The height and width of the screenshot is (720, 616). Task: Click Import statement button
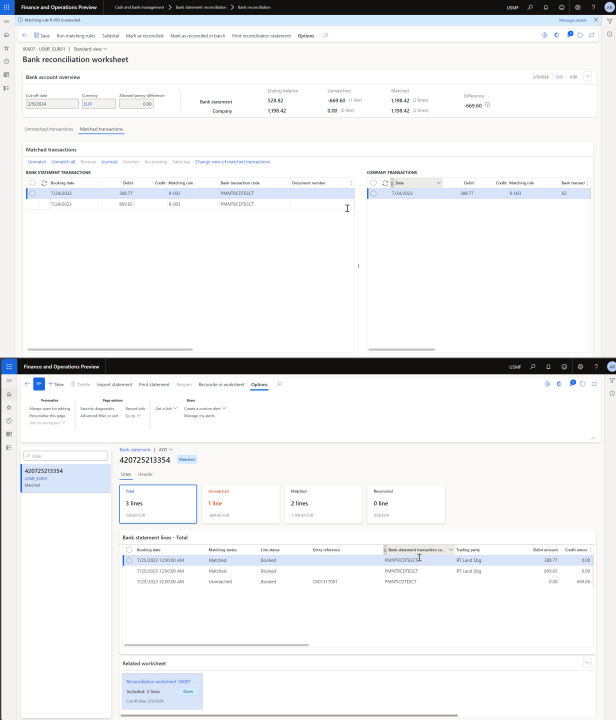[114, 384]
